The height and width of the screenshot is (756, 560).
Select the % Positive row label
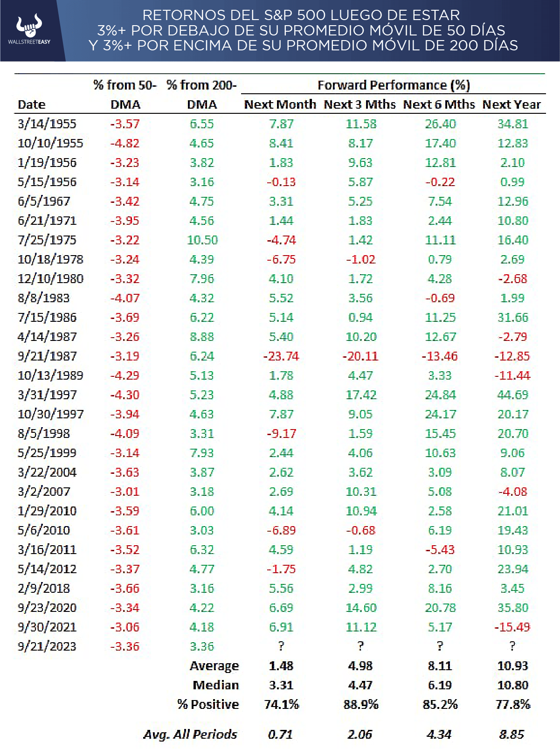[x=208, y=705]
